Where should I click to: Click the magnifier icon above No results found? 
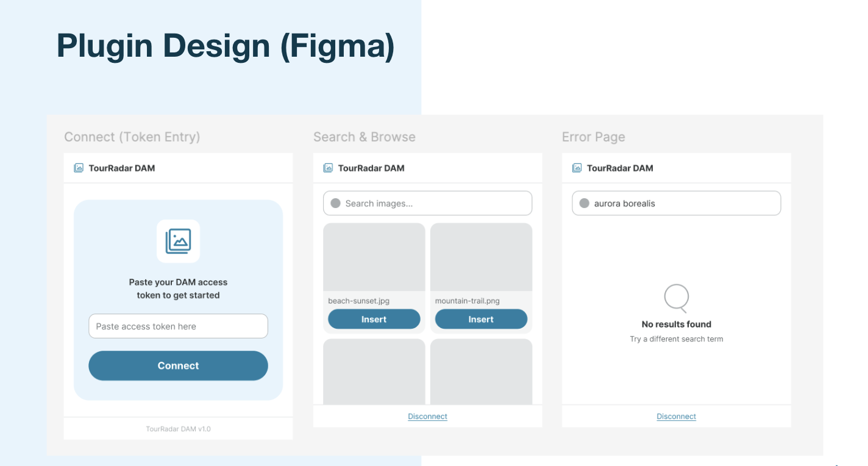(x=677, y=299)
